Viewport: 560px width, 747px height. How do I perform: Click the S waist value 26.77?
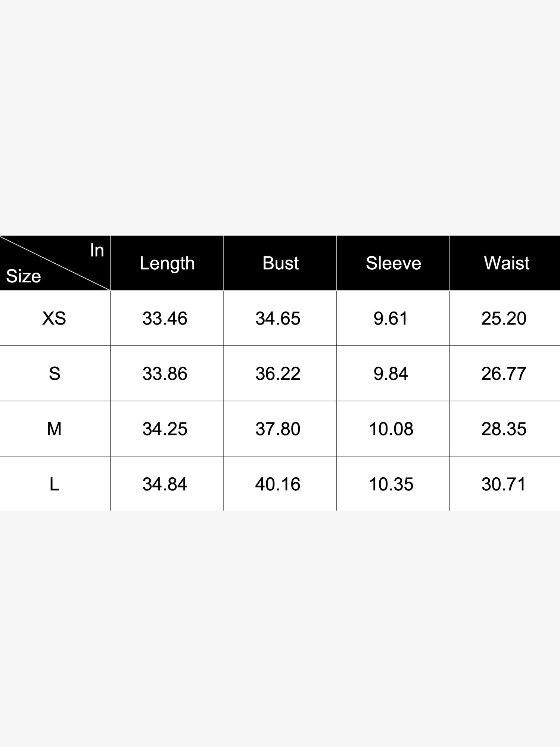tap(504, 373)
